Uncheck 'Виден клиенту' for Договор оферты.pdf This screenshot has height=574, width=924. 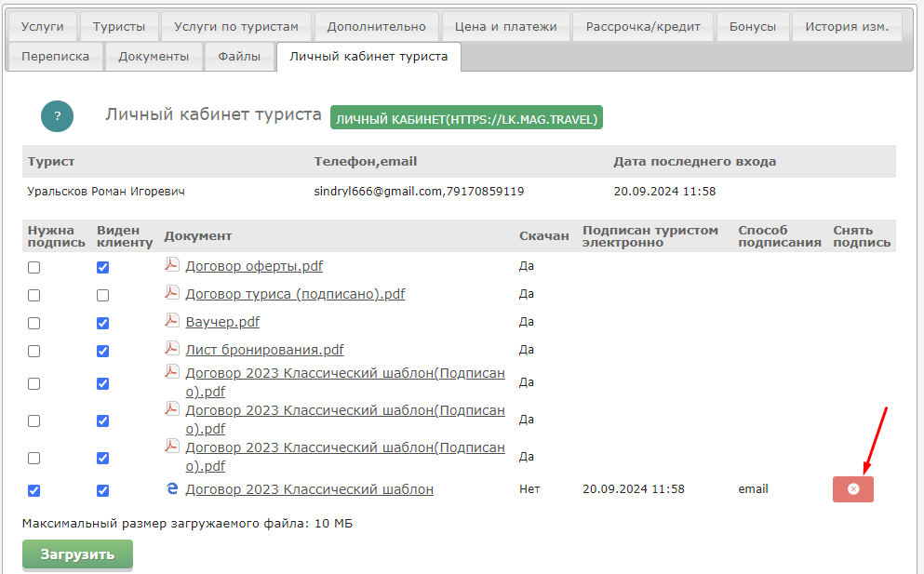[x=102, y=268]
